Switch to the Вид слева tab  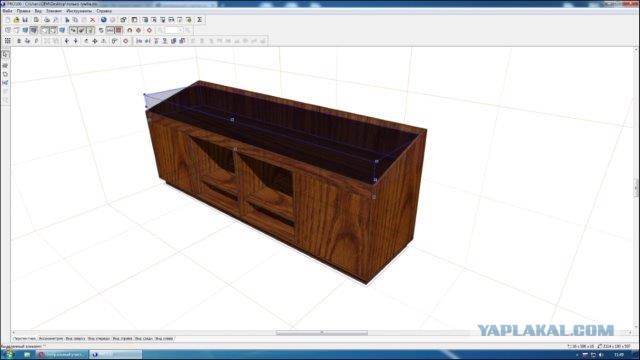tap(164, 338)
